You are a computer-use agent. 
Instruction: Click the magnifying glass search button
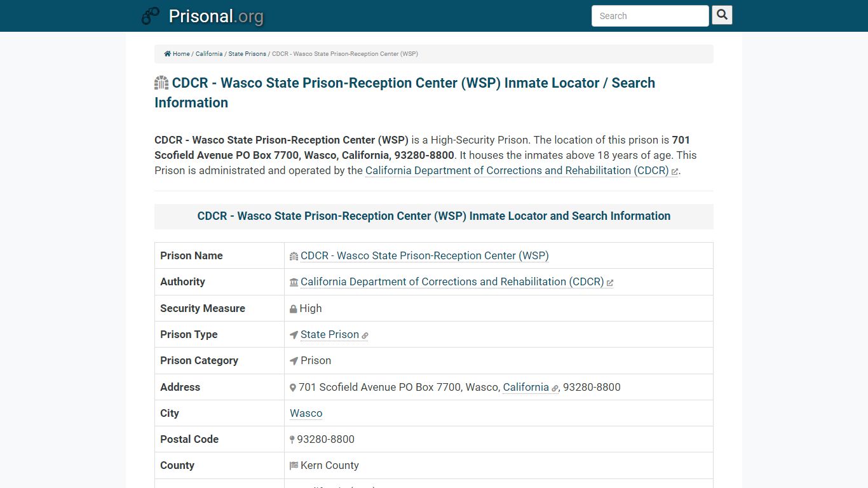click(x=722, y=15)
